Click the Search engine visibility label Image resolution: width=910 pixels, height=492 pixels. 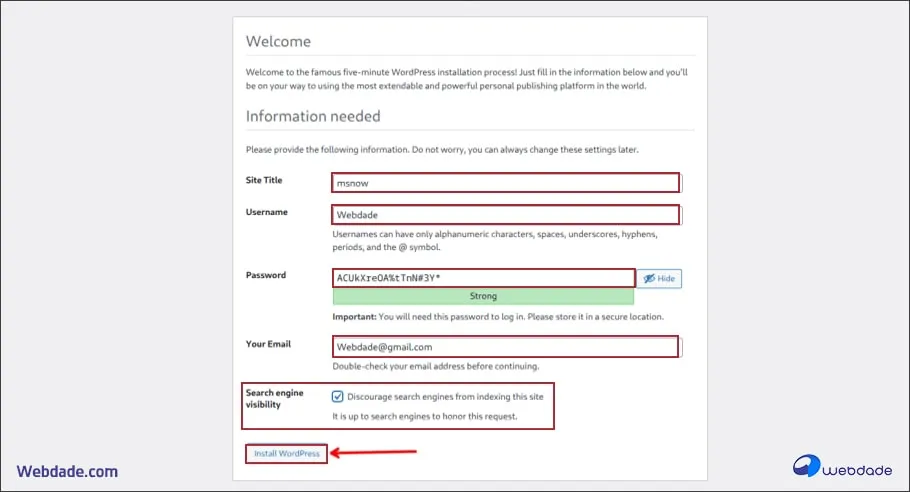point(274,399)
